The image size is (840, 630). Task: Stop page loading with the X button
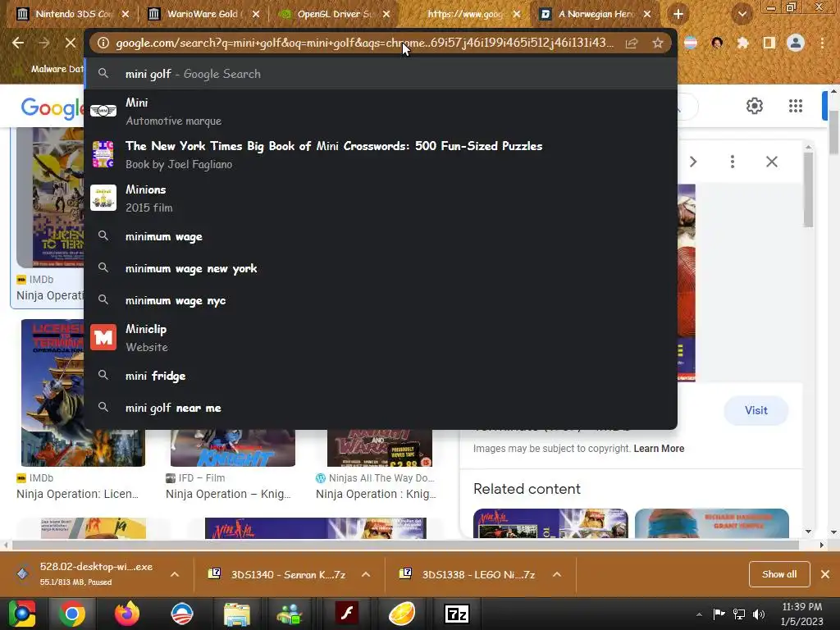(71, 43)
